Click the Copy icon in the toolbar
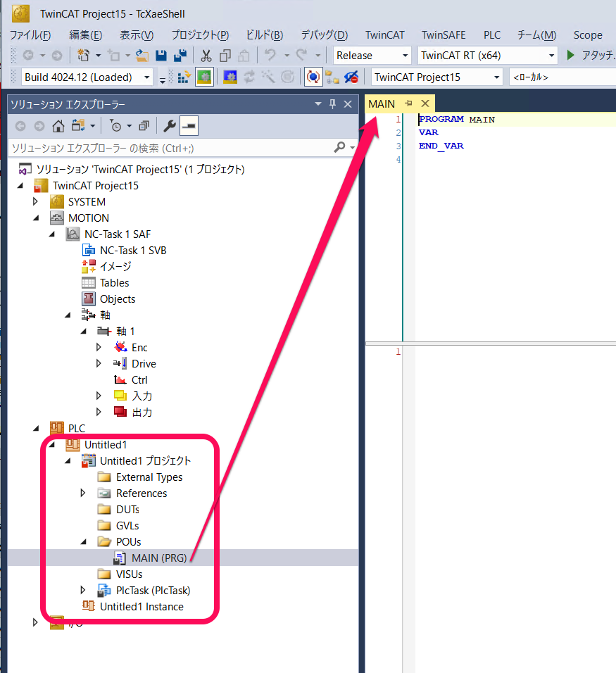616x673 pixels. (225, 56)
